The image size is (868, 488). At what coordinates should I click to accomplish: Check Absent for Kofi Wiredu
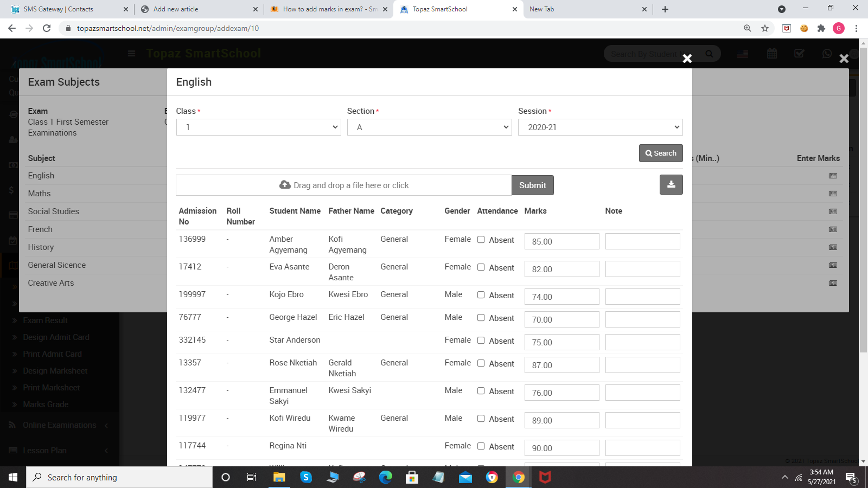click(481, 419)
